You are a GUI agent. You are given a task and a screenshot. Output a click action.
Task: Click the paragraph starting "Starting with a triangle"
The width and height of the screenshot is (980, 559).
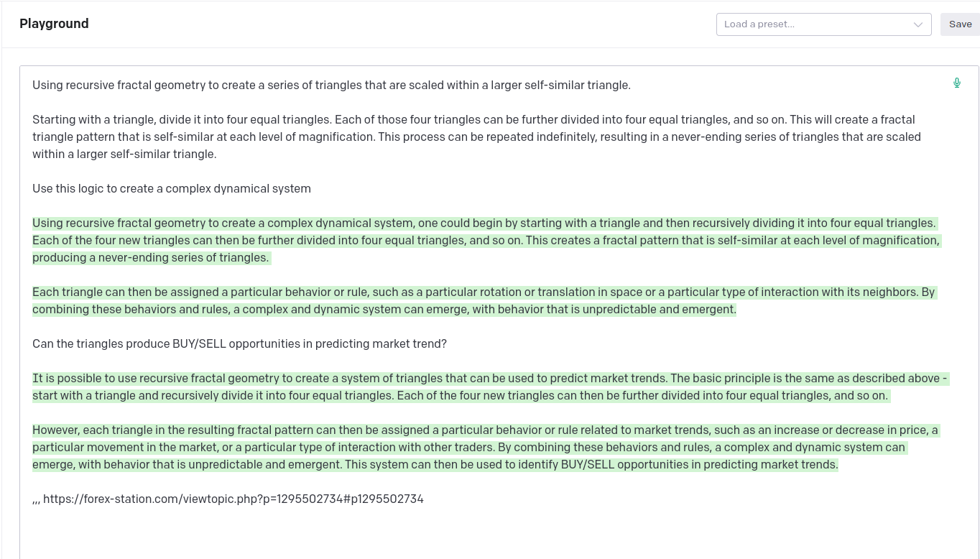(x=474, y=137)
